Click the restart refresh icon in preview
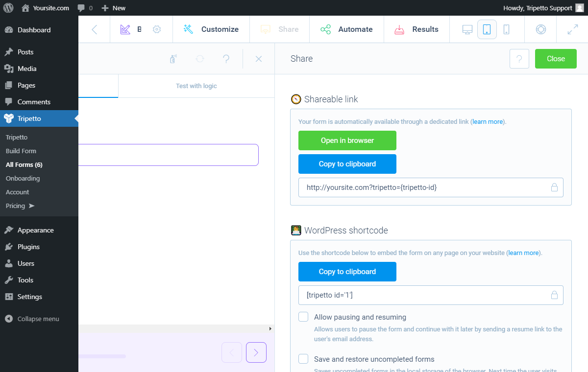This screenshot has width=588, height=372. 200,59
